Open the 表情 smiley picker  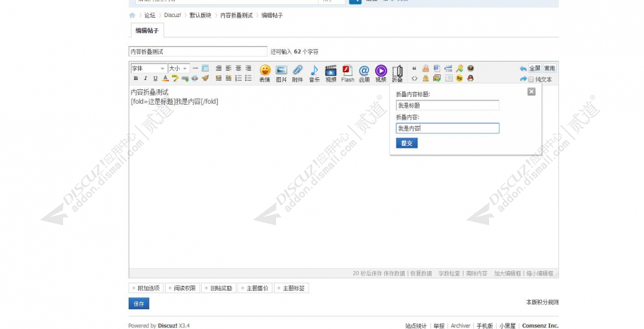265,73
